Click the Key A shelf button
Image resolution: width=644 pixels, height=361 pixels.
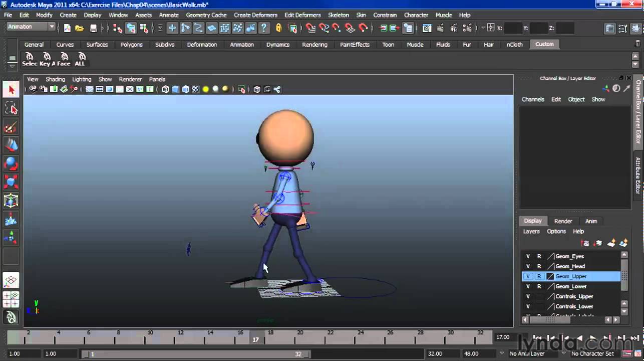(47, 59)
